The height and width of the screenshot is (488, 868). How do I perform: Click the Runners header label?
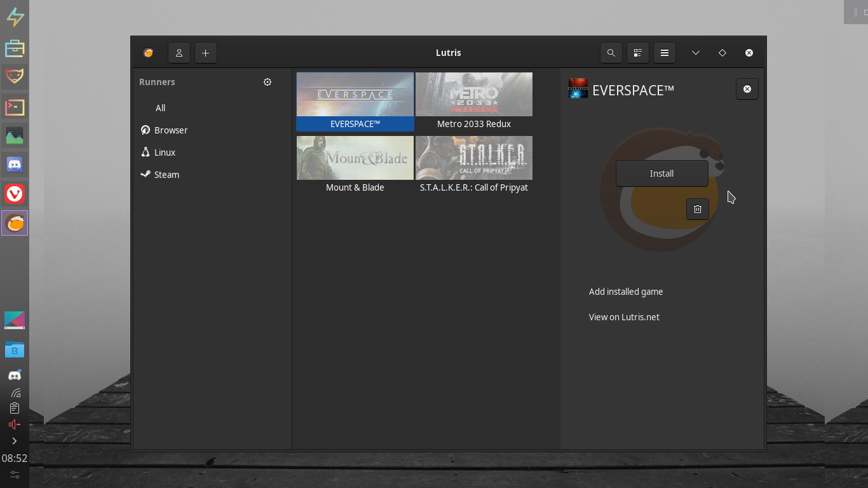pyautogui.click(x=157, y=82)
